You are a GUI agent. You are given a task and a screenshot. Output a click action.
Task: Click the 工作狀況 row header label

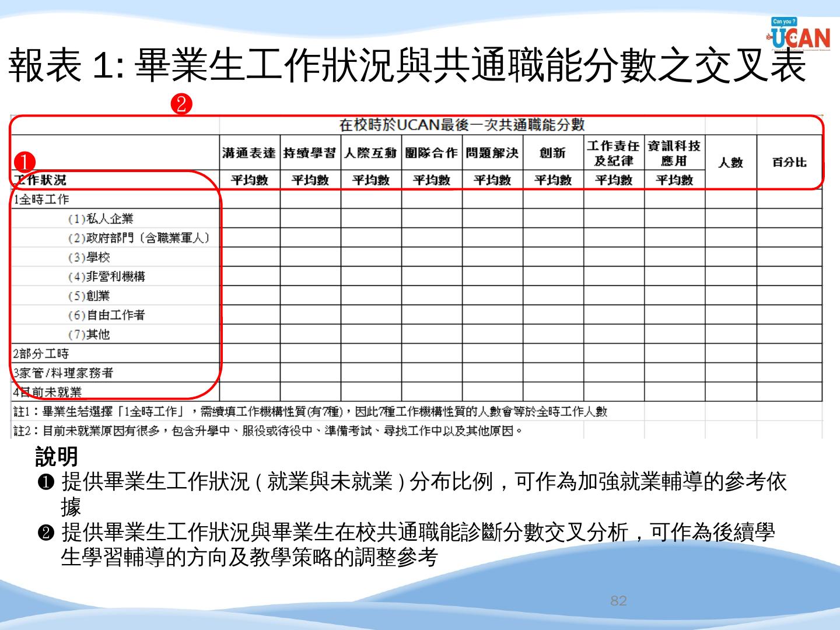coord(40,180)
